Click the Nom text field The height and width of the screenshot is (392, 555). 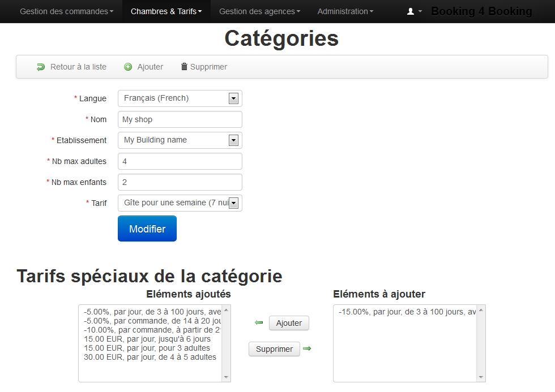[180, 119]
